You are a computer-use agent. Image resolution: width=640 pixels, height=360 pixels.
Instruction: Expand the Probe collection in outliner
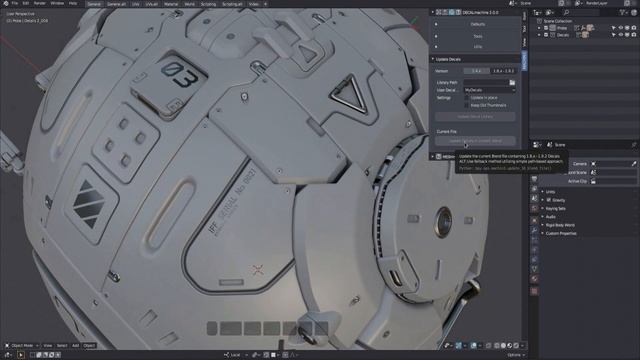pos(539,28)
